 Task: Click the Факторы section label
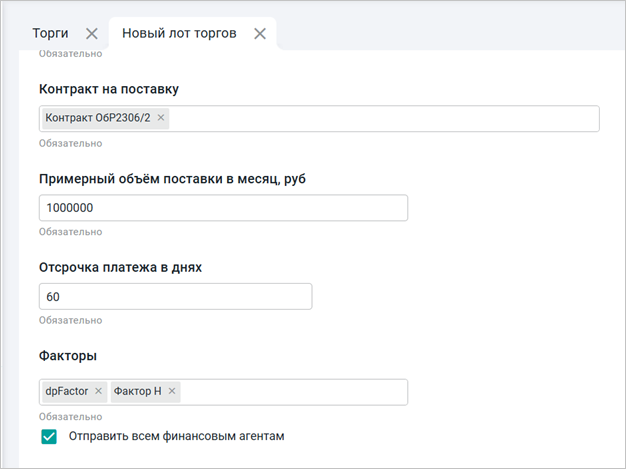point(68,356)
